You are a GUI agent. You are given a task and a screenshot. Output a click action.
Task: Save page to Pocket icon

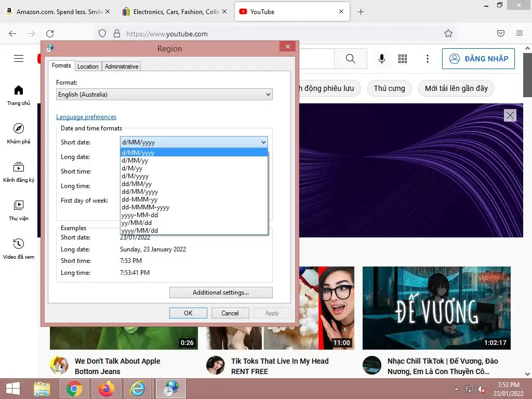point(501,33)
